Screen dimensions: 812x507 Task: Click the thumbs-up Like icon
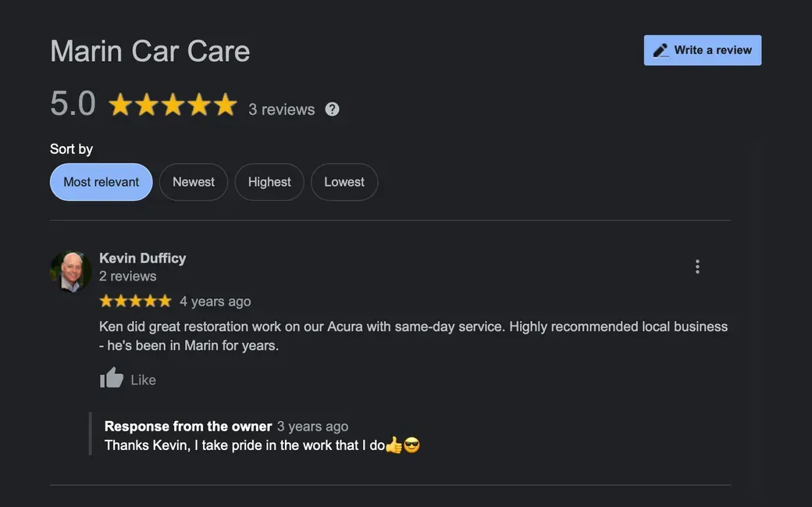[x=112, y=379]
